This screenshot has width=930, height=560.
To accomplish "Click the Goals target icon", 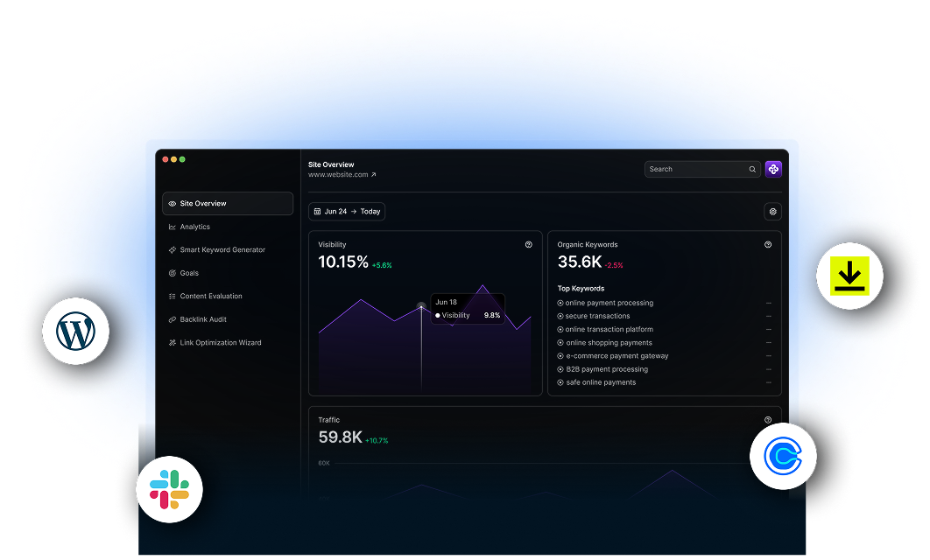I will [172, 273].
